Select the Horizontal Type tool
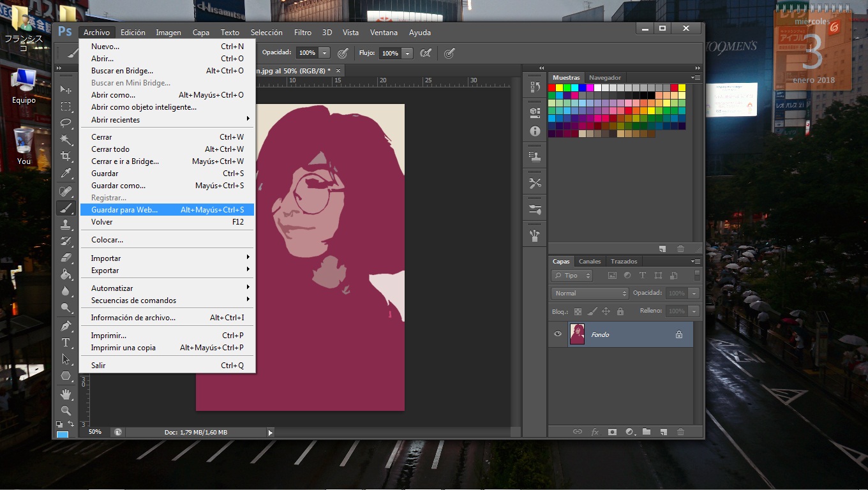868x490 pixels. 66,343
